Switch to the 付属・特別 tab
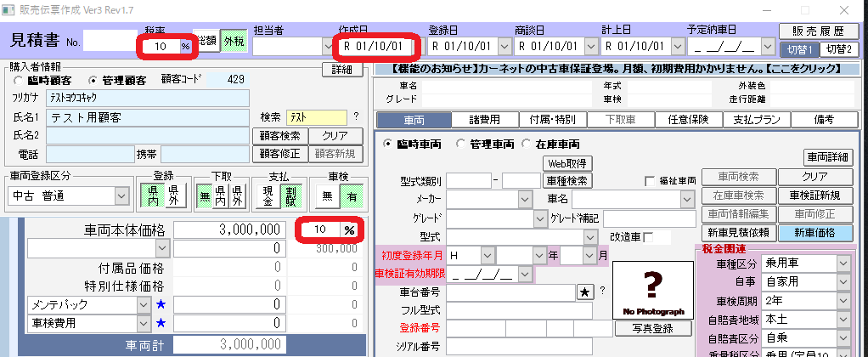Viewport: 868px width, 357px height. (552, 120)
